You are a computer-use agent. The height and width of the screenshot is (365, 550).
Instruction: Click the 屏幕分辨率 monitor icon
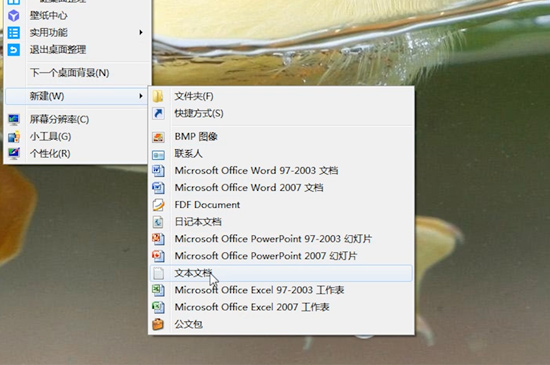click(x=14, y=120)
